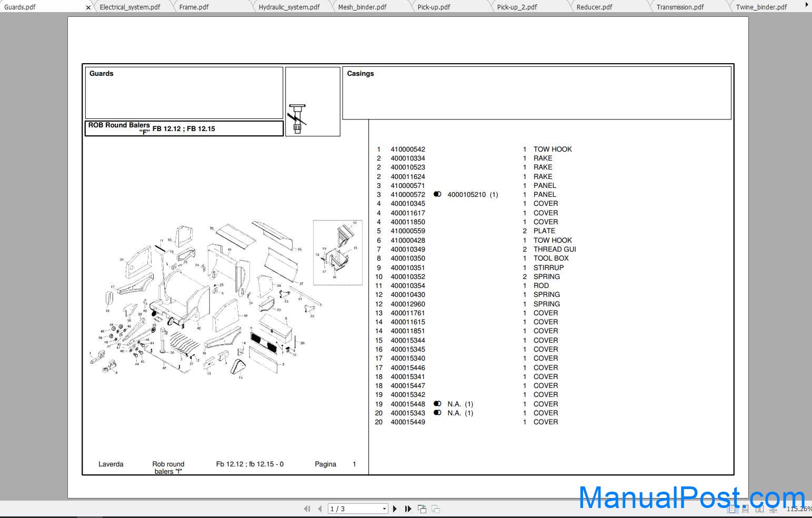The width and height of the screenshot is (812, 518).
Task: Click the inset detail diagram with parts 54-59
Action: pos(338,253)
